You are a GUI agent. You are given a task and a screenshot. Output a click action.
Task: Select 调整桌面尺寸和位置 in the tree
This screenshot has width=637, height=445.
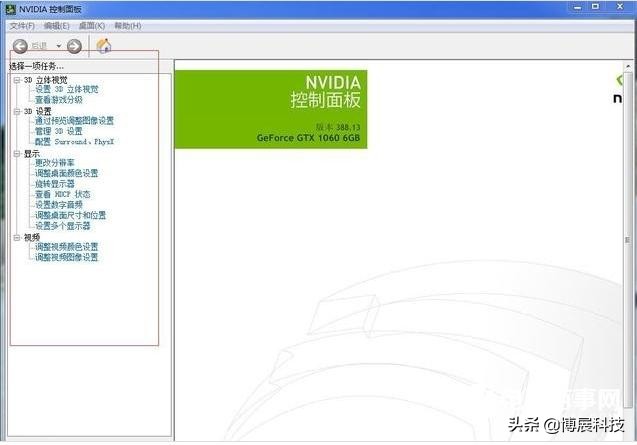pyautogui.click(x=71, y=215)
